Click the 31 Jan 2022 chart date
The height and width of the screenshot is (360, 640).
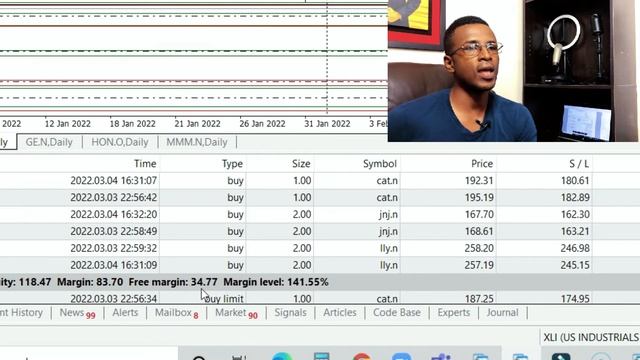[327, 124]
